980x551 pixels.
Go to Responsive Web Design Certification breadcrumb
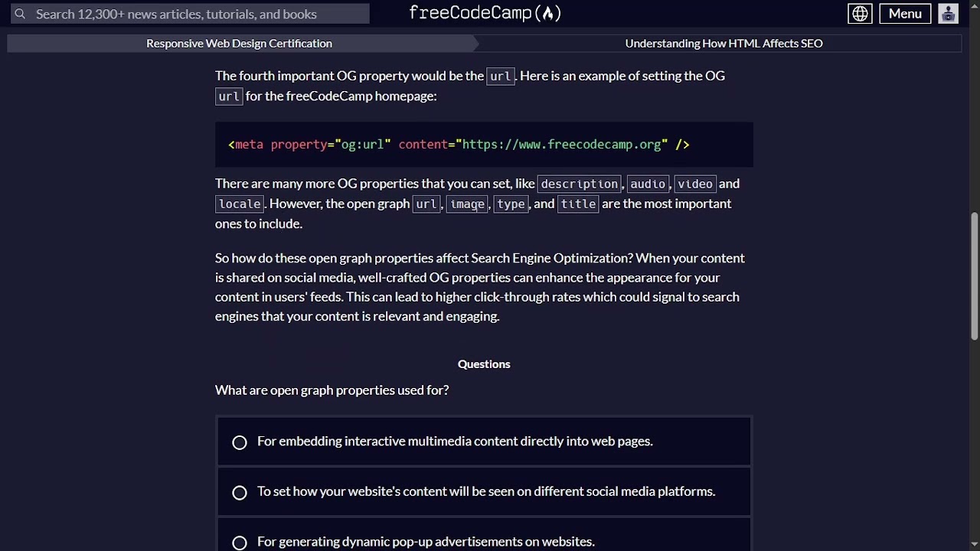tap(239, 44)
